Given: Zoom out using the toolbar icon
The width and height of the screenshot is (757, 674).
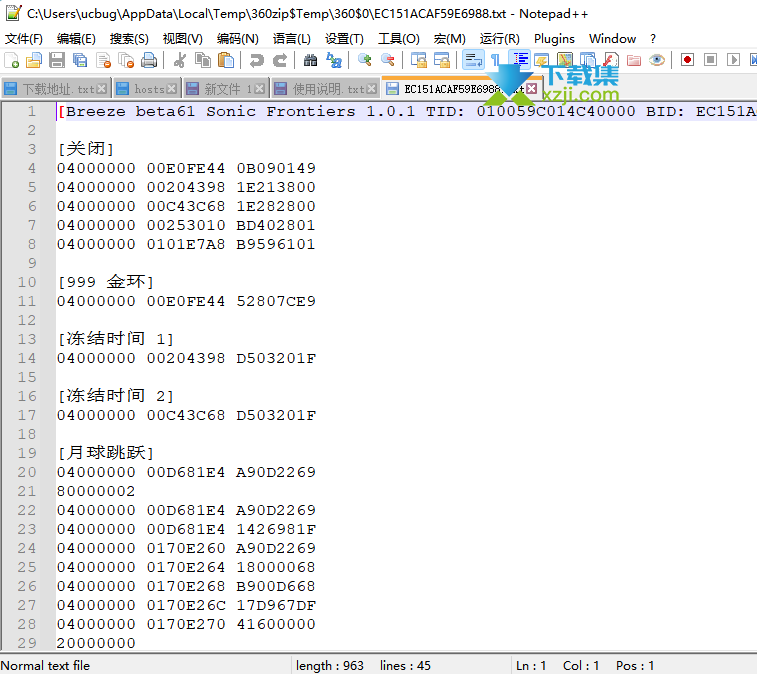Looking at the screenshot, I should tap(388, 60).
